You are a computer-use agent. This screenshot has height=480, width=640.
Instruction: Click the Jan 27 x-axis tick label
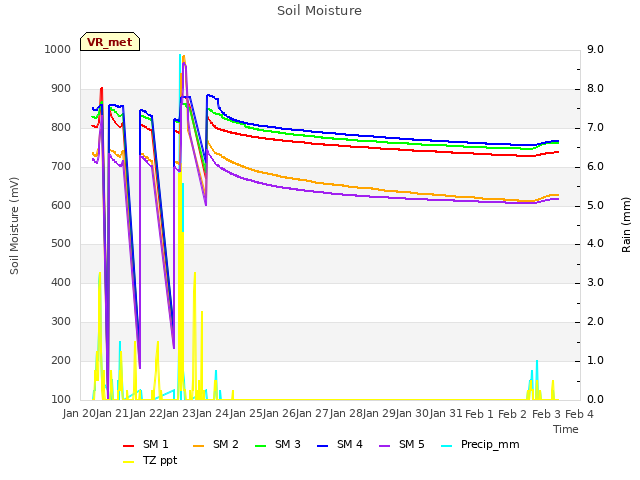click(312, 414)
